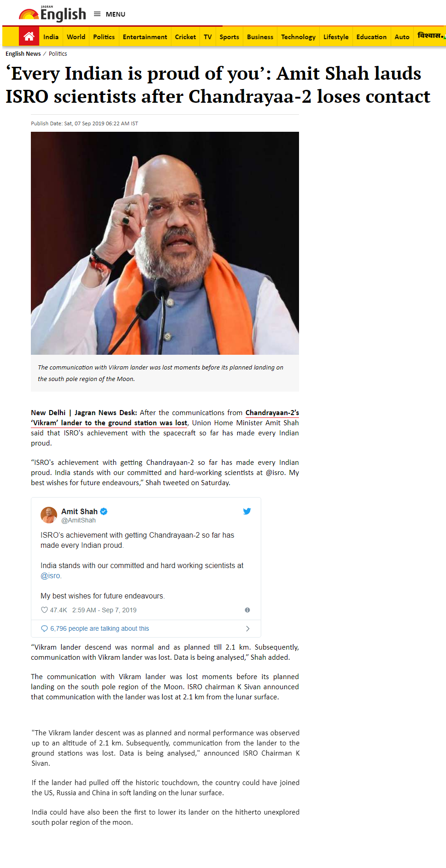Click Amit Shah's profile avatar in tweet

49,515
